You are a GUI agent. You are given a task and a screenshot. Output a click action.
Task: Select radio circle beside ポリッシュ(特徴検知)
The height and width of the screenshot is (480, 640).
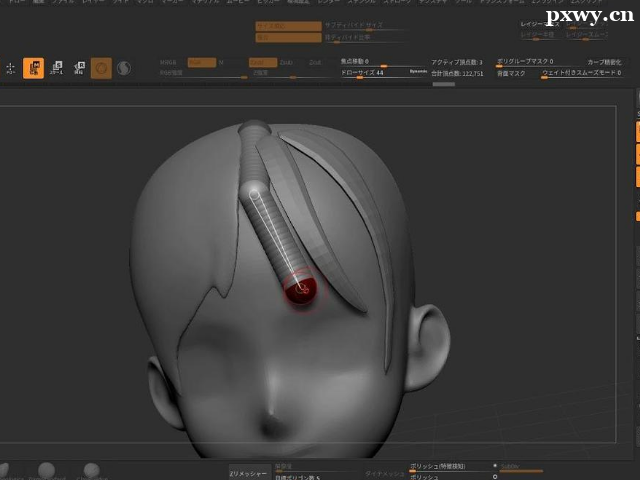click(495, 465)
